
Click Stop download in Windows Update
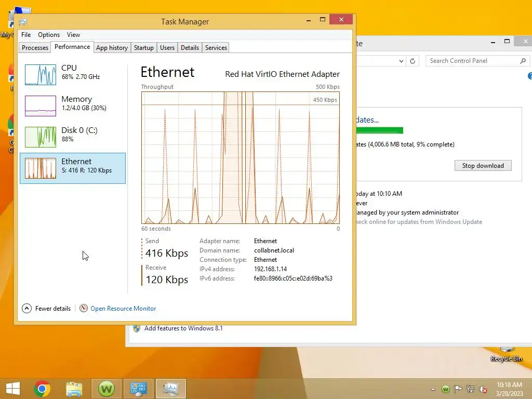[483, 166]
